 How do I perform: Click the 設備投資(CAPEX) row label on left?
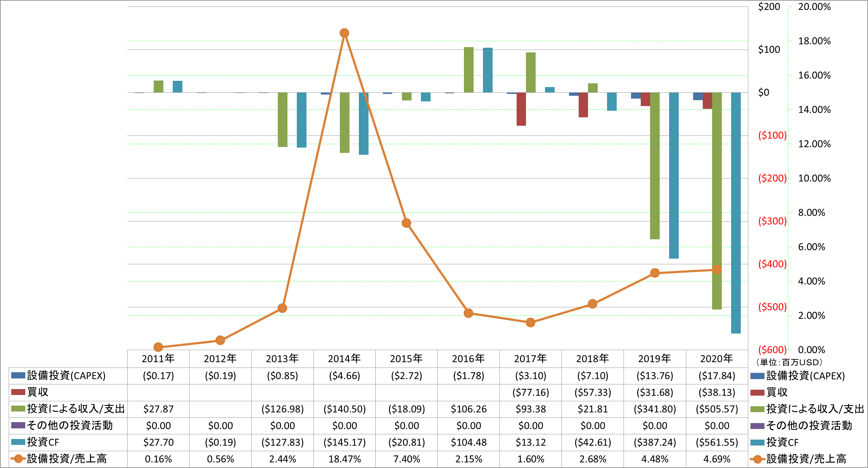[66, 375]
